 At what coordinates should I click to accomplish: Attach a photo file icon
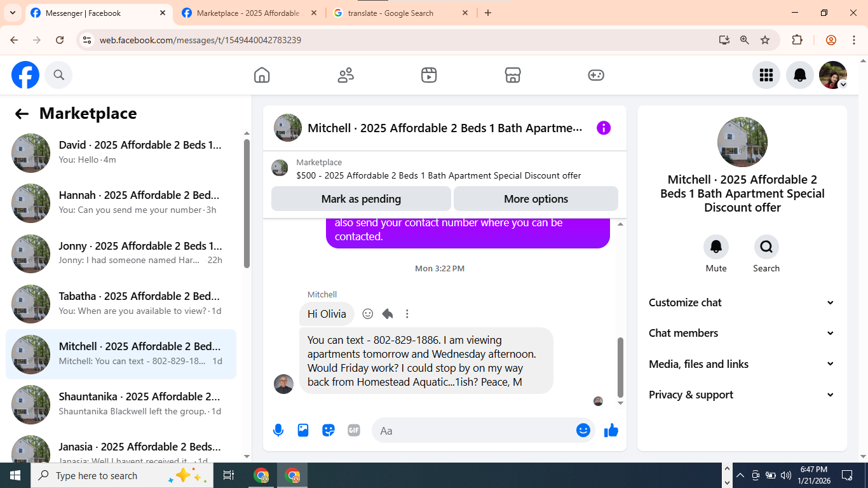pyautogui.click(x=303, y=430)
